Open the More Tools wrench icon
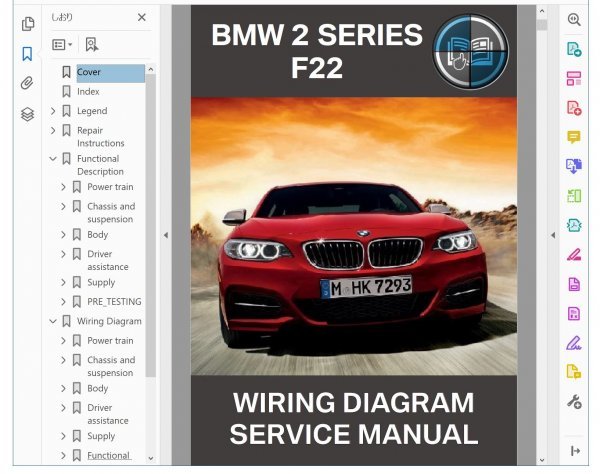Image resolution: width=600 pixels, height=474 pixels. point(574,402)
